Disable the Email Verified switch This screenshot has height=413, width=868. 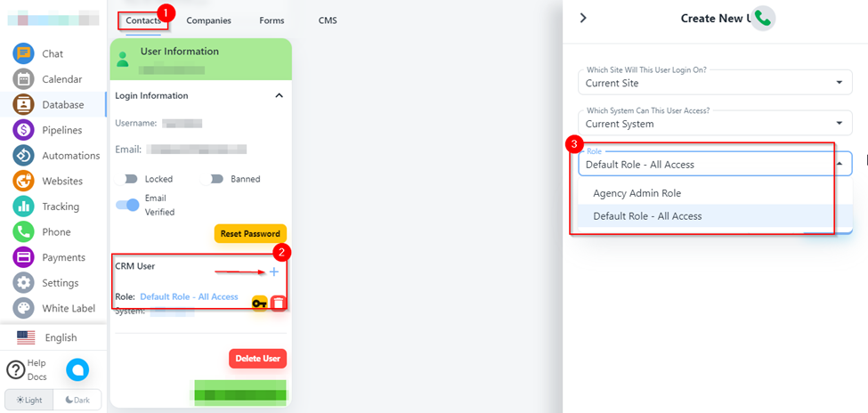127,205
